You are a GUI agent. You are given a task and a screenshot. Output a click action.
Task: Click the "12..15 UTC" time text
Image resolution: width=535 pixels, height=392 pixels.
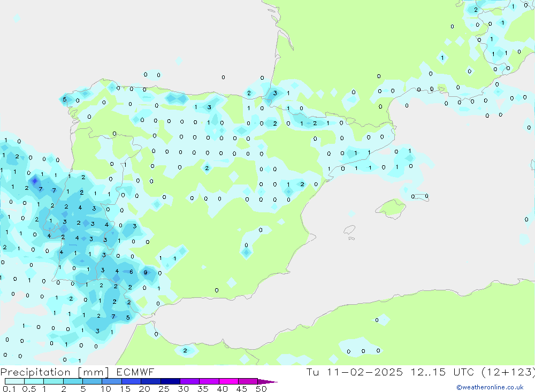[x=444, y=372]
